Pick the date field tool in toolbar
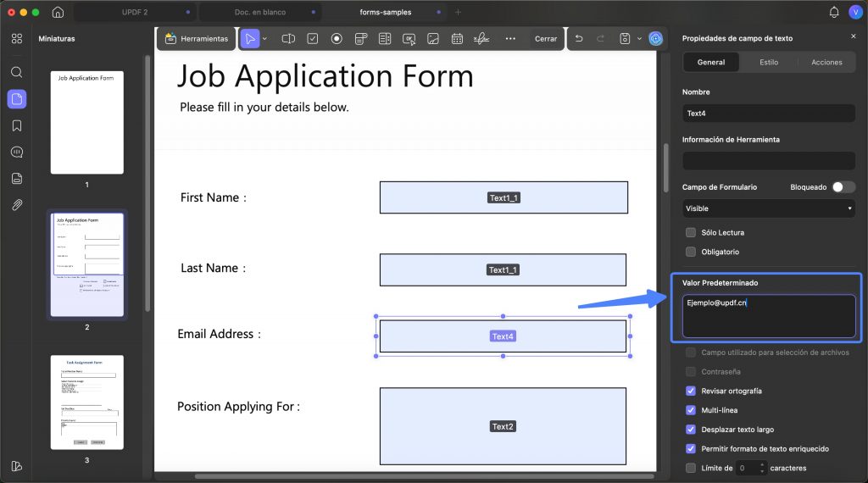The image size is (868, 483). [x=457, y=39]
